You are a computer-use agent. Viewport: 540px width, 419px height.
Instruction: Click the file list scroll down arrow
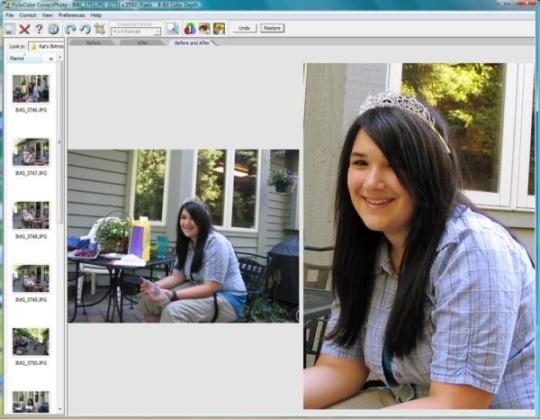click(x=60, y=410)
